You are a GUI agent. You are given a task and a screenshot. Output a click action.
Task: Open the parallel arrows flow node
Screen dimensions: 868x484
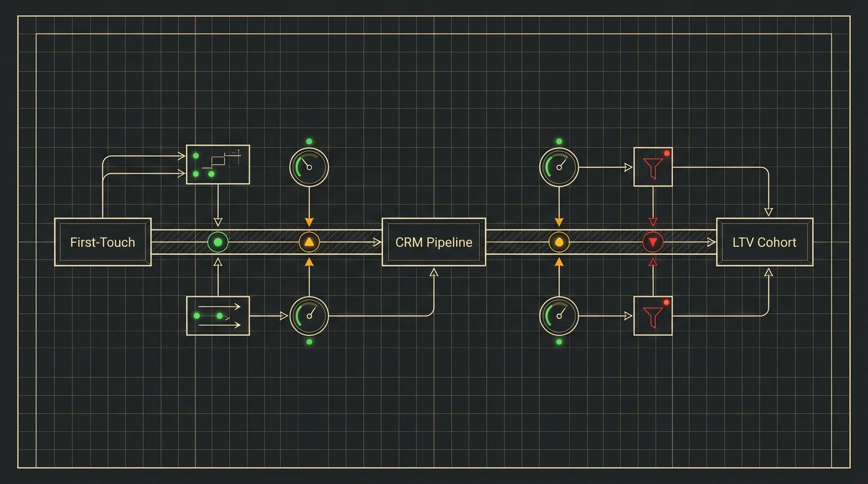(x=218, y=316)
